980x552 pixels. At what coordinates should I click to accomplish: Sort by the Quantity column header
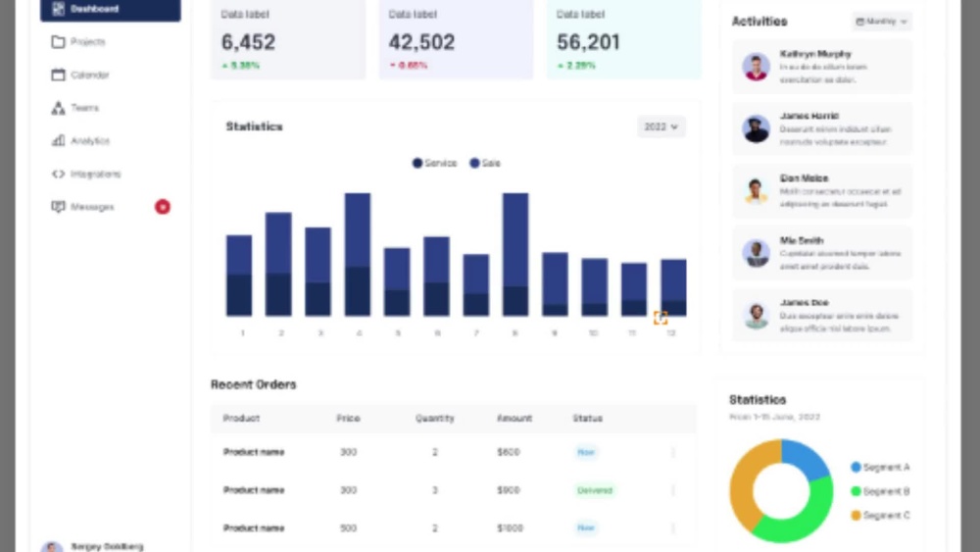435,419
